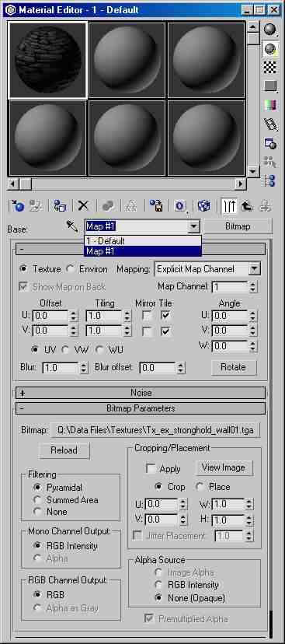Image resolution: width=285 pixels, height=644 pixels.
Task: Click the View Image button
Action: coord(224,467)
